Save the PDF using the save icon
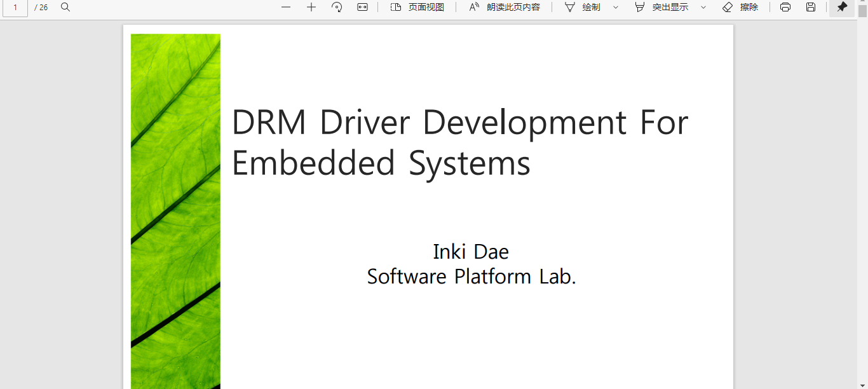The image size is (868, 389). (810, 7)
